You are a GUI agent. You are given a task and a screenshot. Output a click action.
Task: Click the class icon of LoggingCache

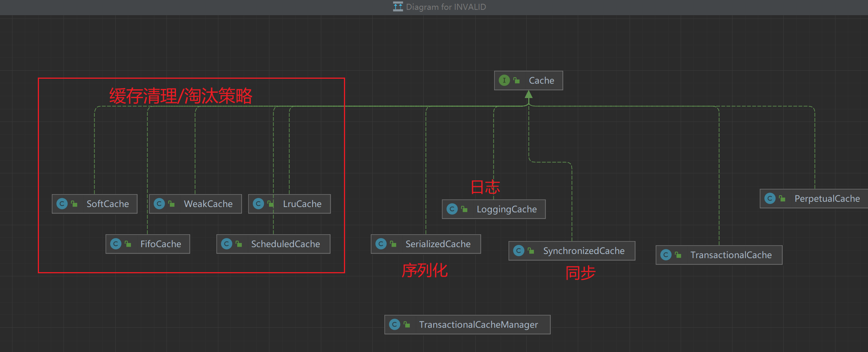(452, 209)
